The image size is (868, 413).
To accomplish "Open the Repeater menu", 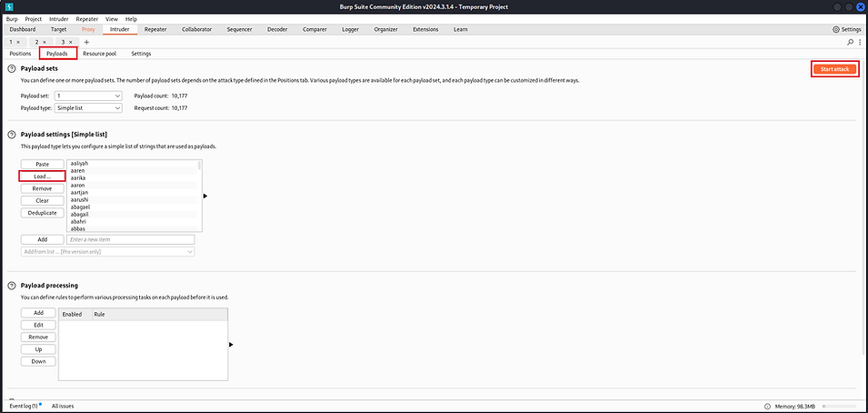I will (x=87, y=19).
